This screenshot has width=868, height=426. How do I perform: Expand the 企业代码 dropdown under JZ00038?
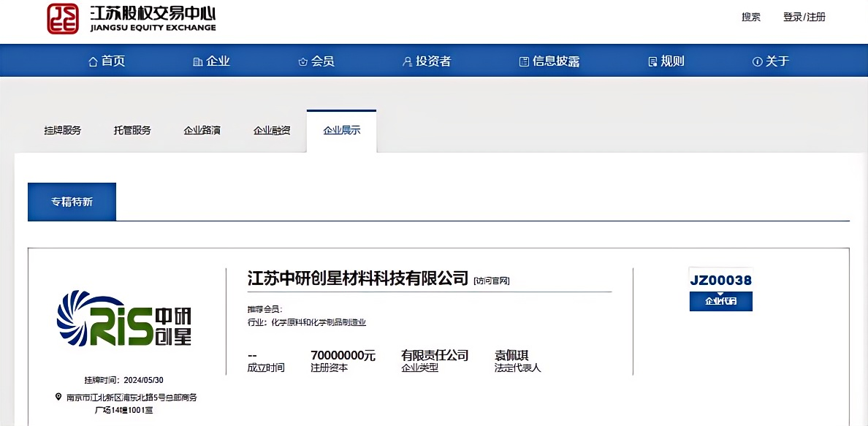point(720,301)
